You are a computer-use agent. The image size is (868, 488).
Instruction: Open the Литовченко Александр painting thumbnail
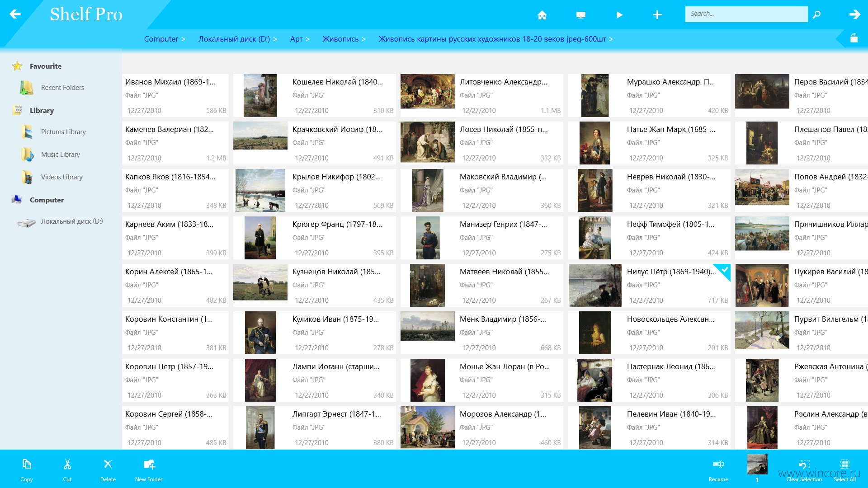tap(428, 91)
